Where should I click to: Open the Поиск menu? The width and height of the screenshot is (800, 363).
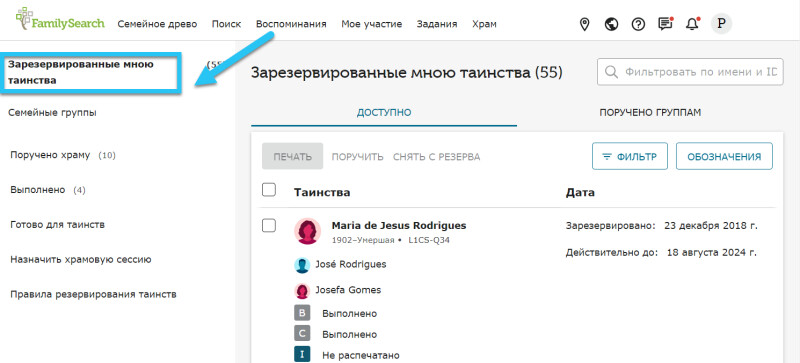[x=227, y=24]
